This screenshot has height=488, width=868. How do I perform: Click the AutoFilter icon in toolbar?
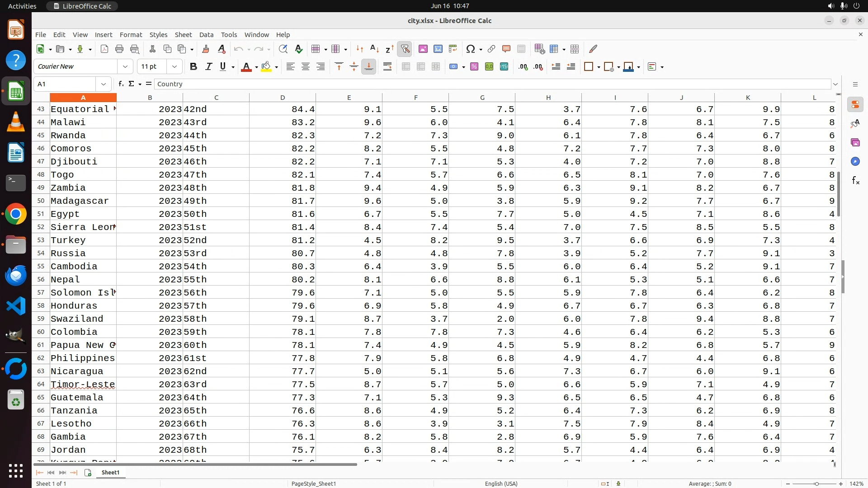(x=405, y=49)
